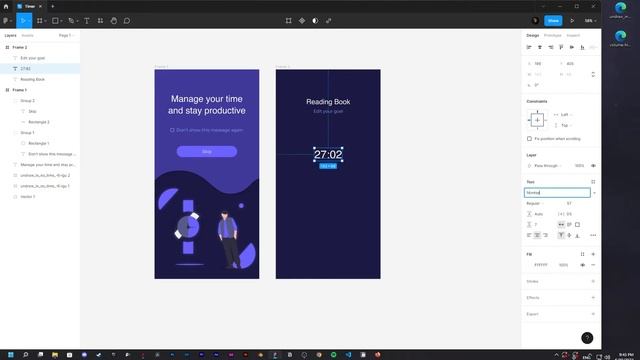This screenshot has width=640, height=360.
Task: Open Regular font weight dropdown
Action: (x=536, y=203)
